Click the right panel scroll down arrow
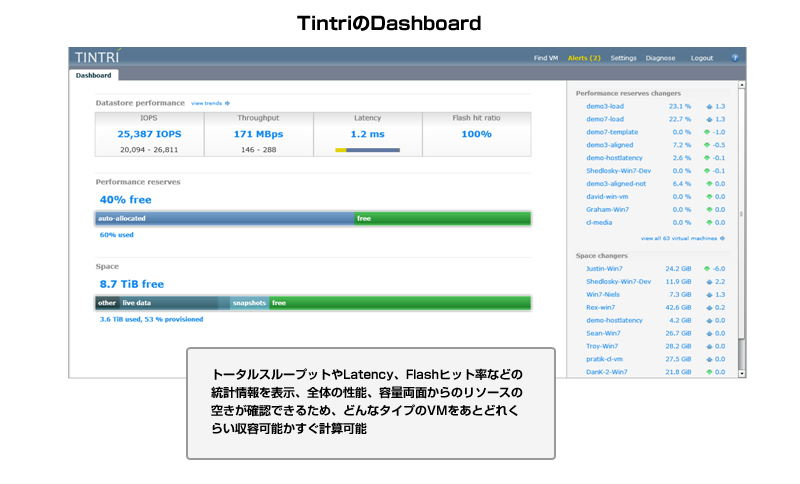The image size is (800, 484). click(741, 373)
